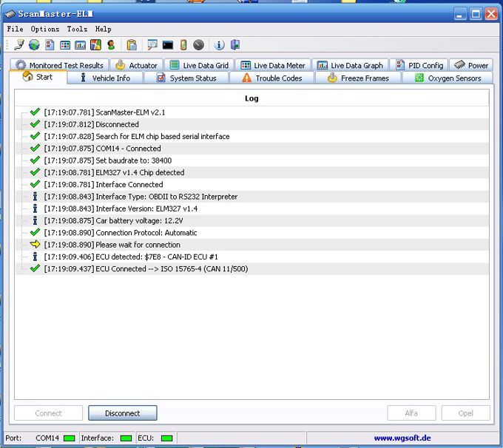Click the round gray gauge icon
Image resolution: width=503 pixels, height=448 pixels.
198,45
